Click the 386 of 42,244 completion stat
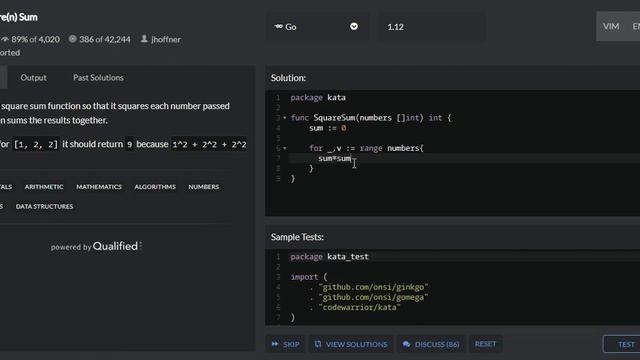Image resolution: width=640 pixels, height=360 pixels. pyautogui.click(x=105, y=39)
